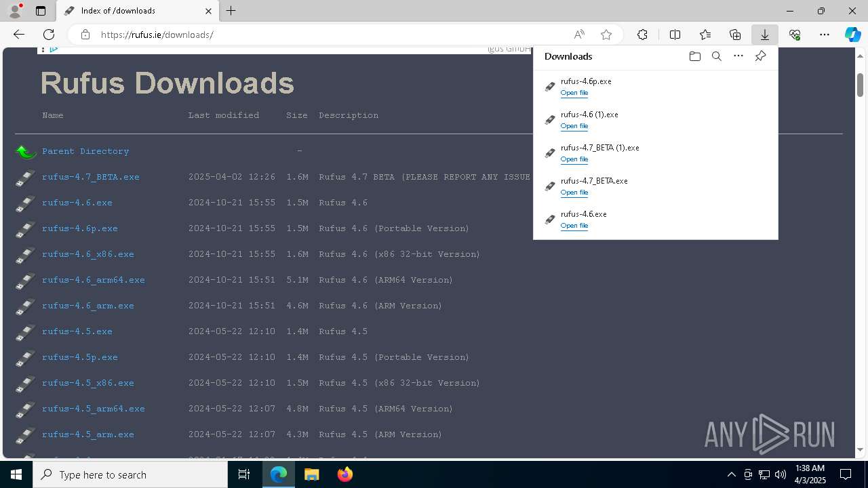Open the Copilot sidebar icon

[852, 35]
